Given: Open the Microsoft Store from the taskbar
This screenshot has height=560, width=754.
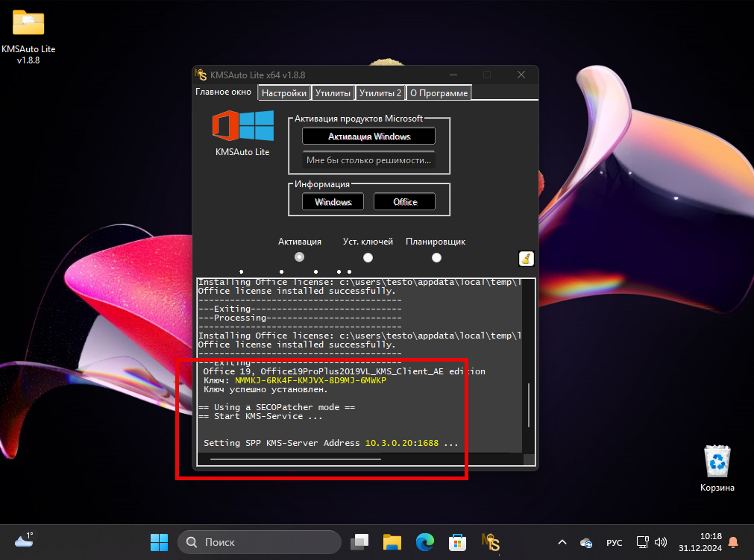Looking at the screenshot, I should tap(457, 543).
